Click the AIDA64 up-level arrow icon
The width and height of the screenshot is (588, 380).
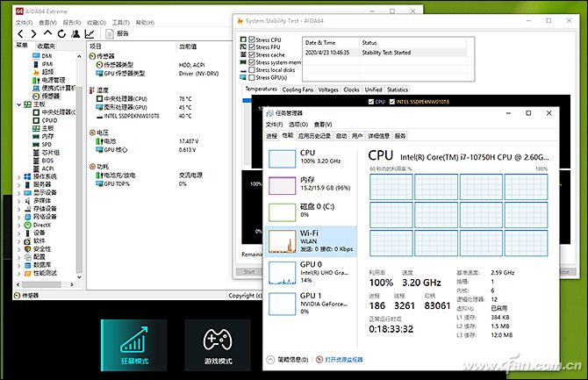[47, 33]
